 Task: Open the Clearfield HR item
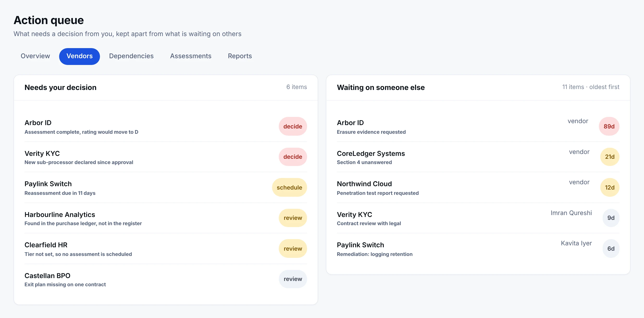[166, 249]
